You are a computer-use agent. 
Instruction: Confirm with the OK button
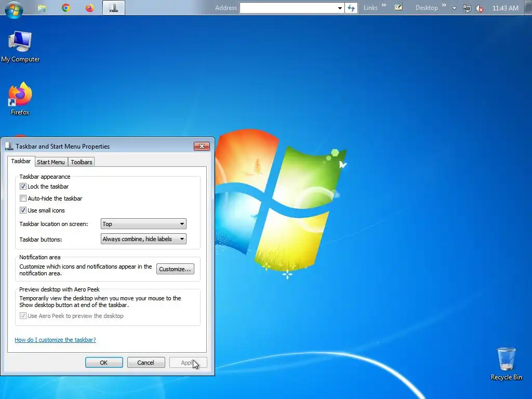(x=104, y=362)
